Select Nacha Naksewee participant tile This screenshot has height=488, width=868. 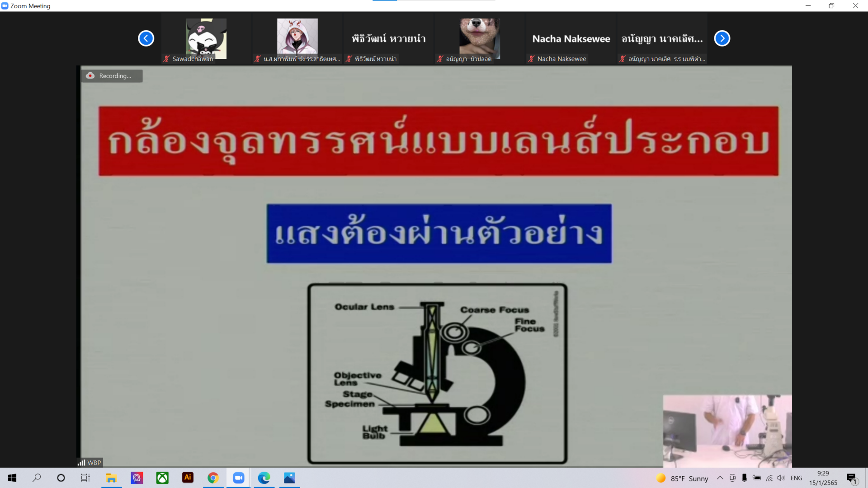click(571, 39)
